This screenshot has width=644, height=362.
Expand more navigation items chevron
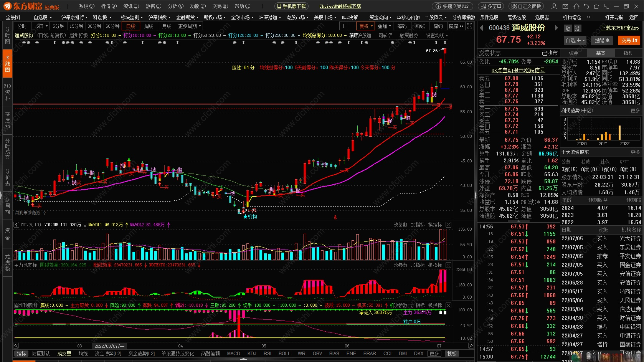(588, 17)
